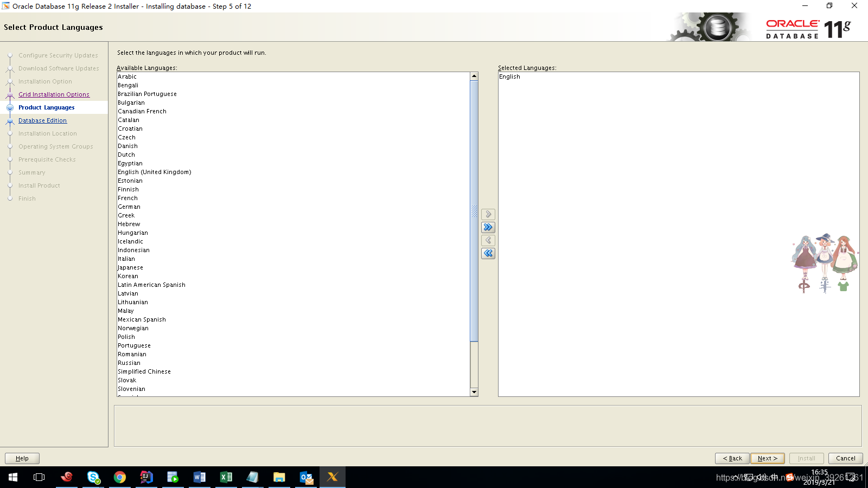Click the add-all-languages double right arrow
868x488 pixels.
coord(488,227)
